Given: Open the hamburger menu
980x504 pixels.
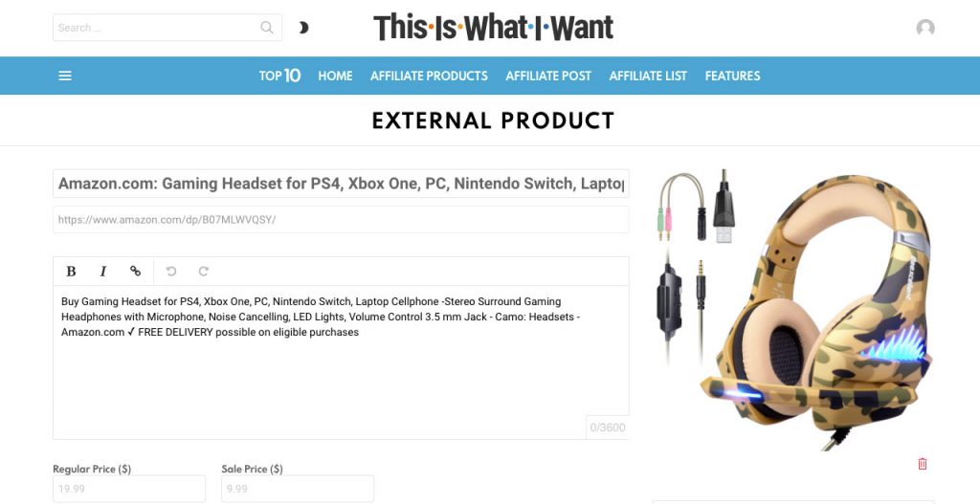Looking at the screenshot, I should (x=65, y=77).
